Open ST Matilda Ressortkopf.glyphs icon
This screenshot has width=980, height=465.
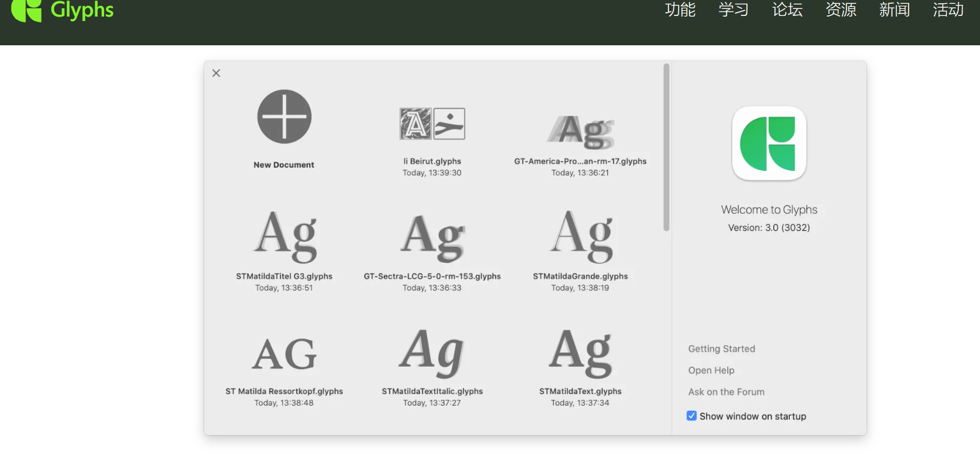(284, 354)
